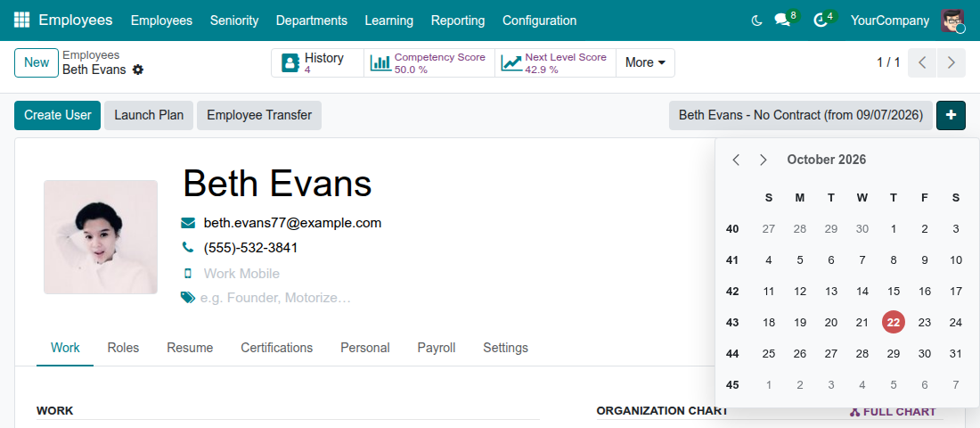Select October 26 in calendar
Viewport: 980px width, 428px height.
(x=799, y=353)
